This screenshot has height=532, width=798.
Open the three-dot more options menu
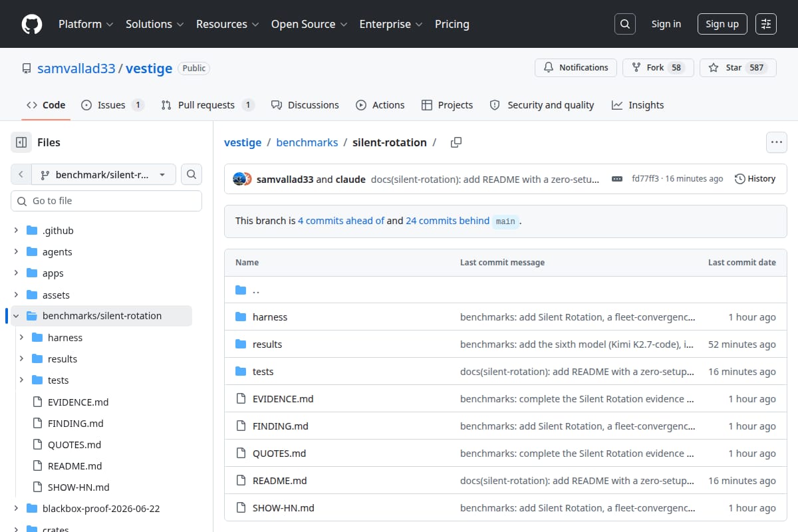click(x=777, y=142)
